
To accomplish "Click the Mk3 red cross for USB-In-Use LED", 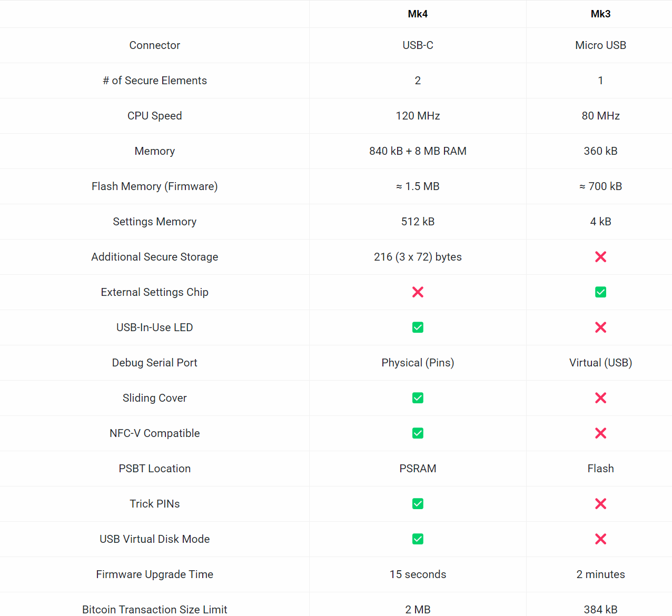I will (x=600, y=327).
